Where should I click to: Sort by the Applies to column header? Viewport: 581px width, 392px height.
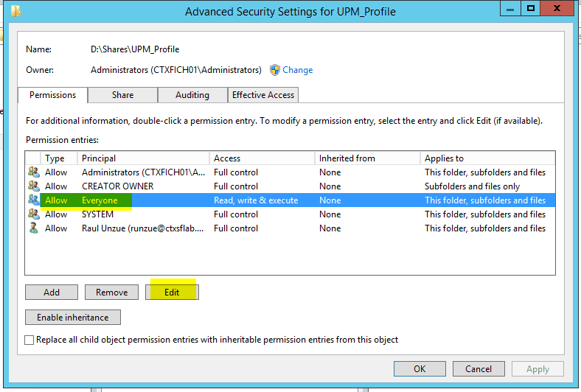point(487,158)
